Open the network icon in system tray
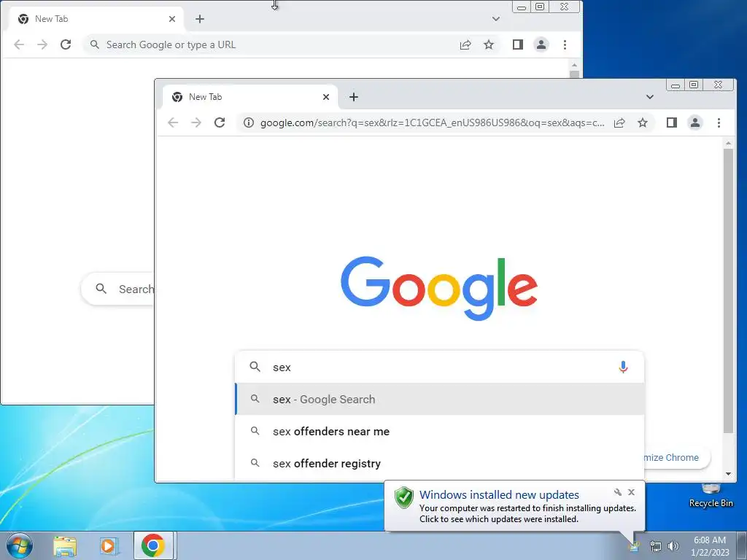The height and width of the screenshot is (560, 747). [656, 546]
